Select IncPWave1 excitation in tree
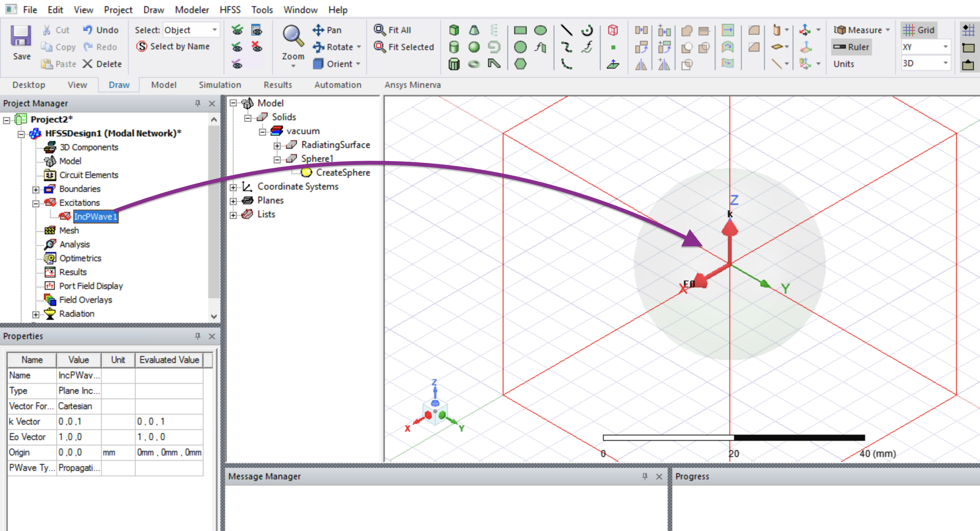 95,217
